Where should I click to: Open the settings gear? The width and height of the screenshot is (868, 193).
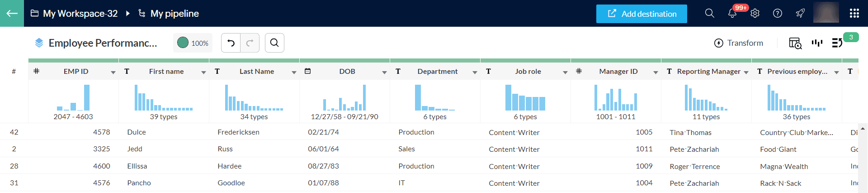coord(755,14)
